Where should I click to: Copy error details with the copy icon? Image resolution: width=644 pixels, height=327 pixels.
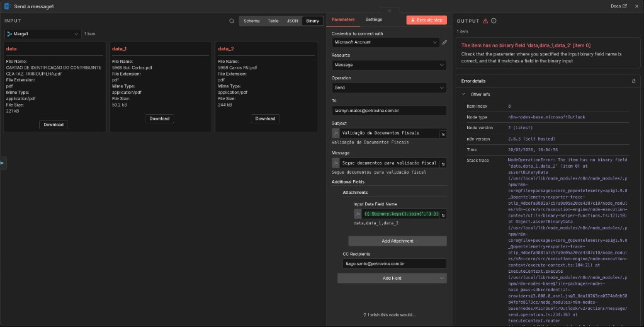tap(633, 81)
